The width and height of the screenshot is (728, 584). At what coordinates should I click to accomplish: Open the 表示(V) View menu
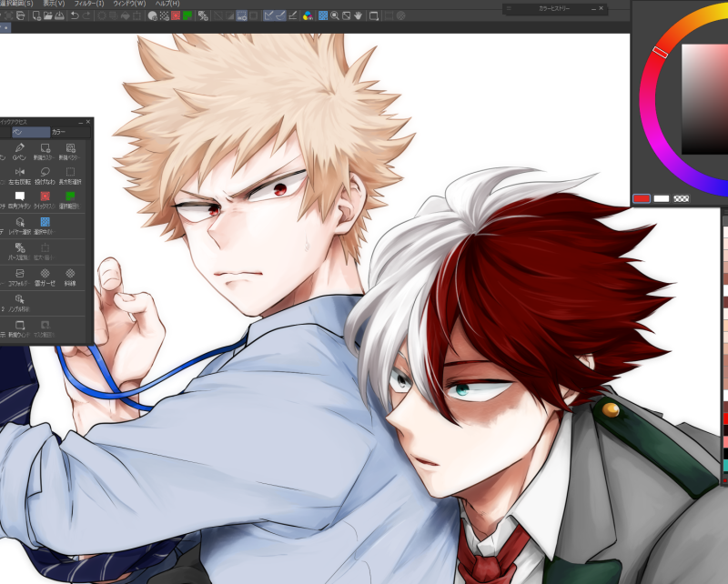(x=54, y=4)
